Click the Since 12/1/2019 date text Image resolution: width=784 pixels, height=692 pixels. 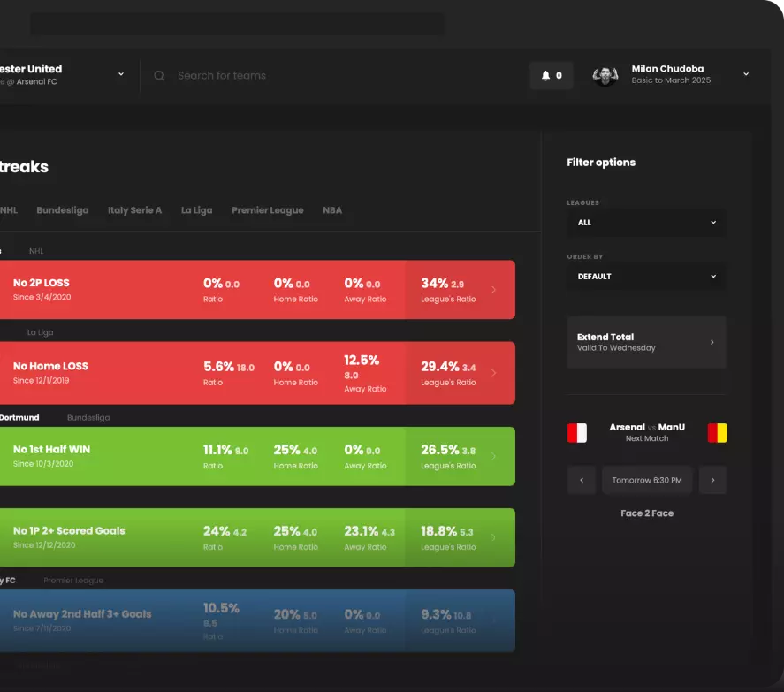[41, 381]
